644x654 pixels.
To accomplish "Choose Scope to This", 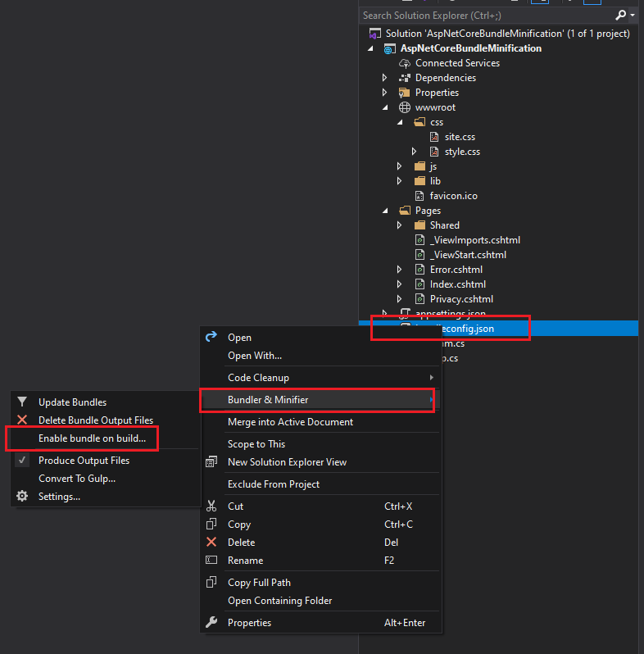I will tap(320, 444).
